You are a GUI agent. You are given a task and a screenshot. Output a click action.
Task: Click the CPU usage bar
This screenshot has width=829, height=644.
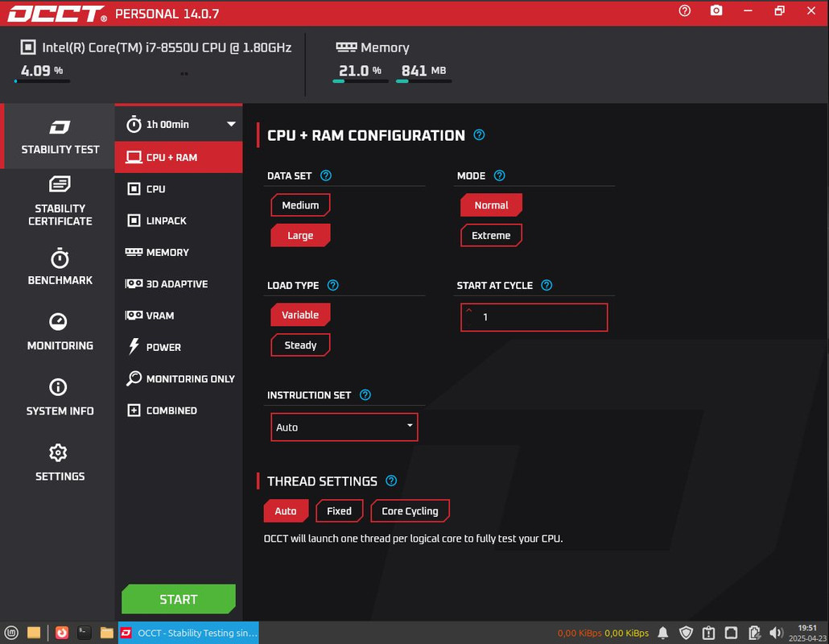point(42,81)
